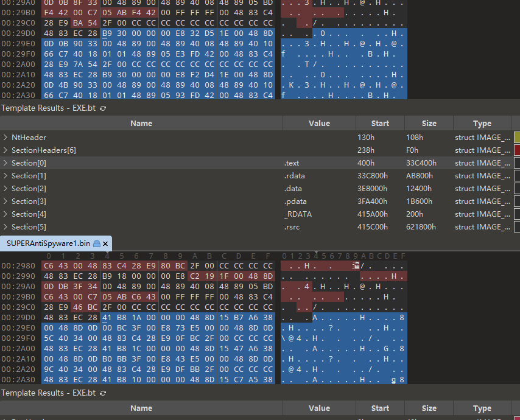Expand the Section[1] .rdata struct

pos(5,176)
